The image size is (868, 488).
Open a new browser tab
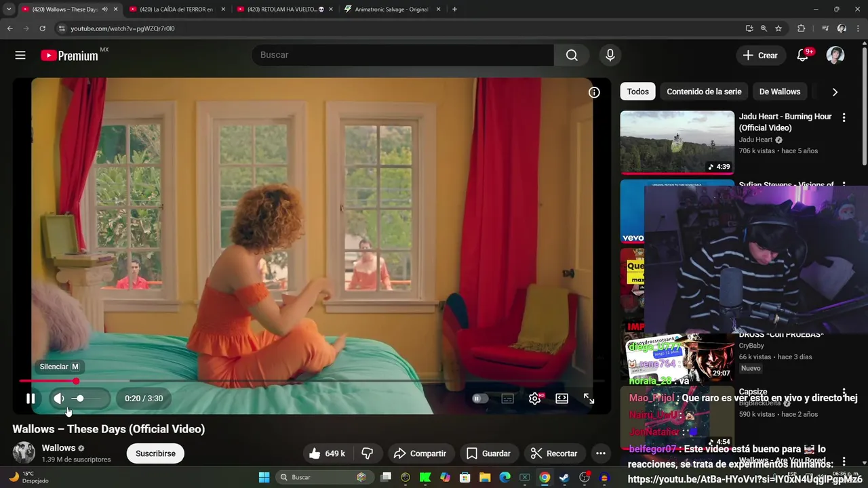pos(454,9)
